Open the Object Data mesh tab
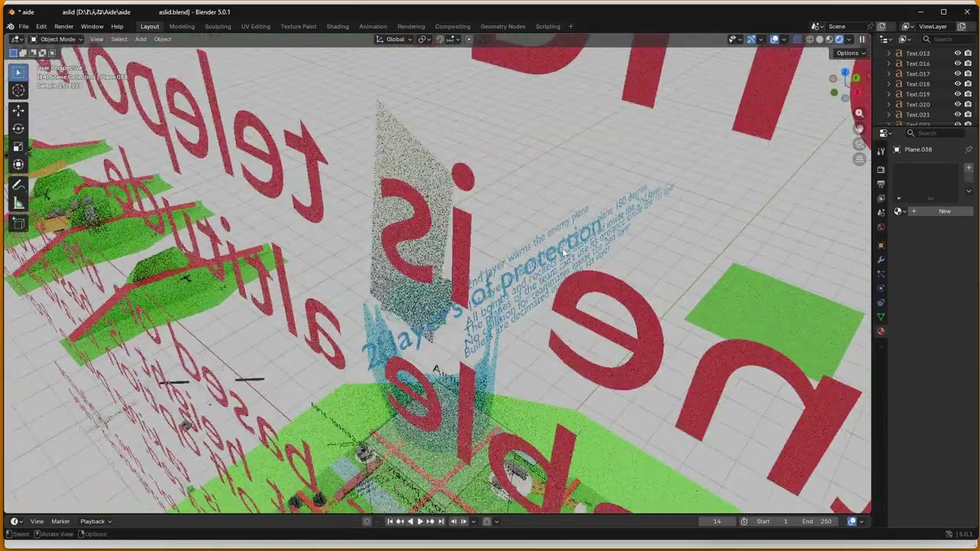The width and height of the screenshot is (980, 551). 881,317
